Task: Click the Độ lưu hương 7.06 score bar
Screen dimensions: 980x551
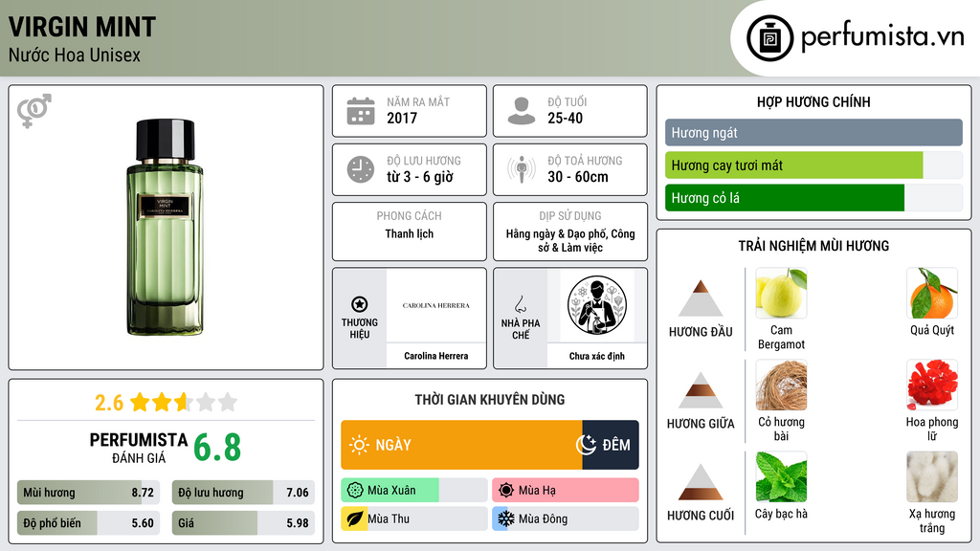Action: tap(243, 493)
